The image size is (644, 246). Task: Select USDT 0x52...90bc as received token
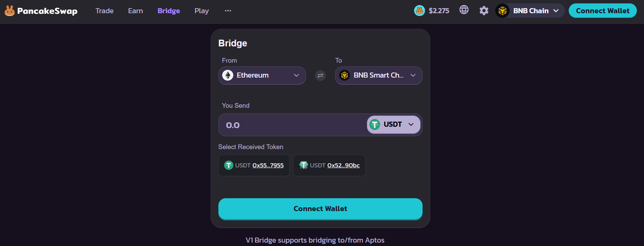point(329,165)
